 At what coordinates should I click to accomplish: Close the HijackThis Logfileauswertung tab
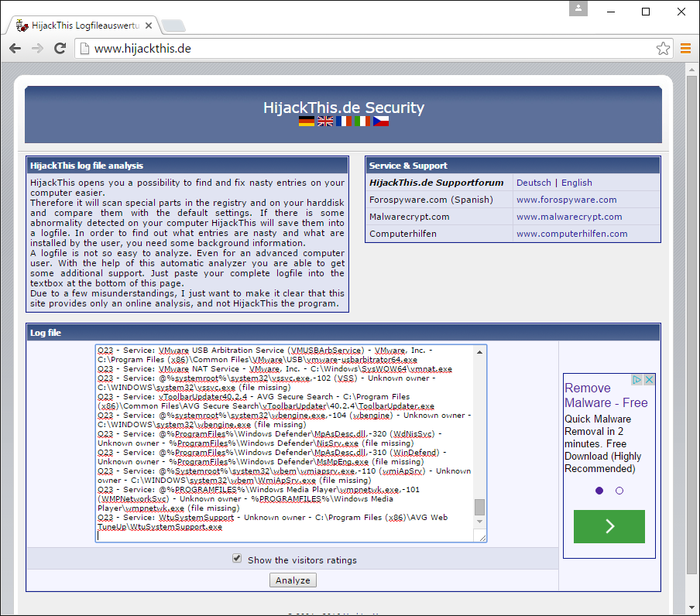click(149, 26)
